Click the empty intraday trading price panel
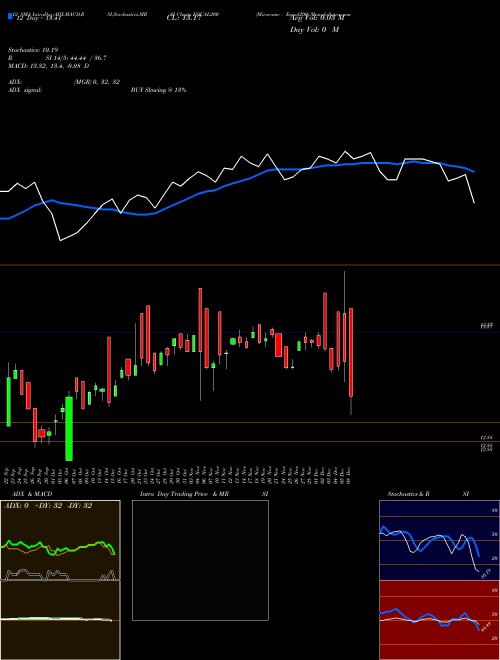This screenshot has width=500, height=660. tap(200, 560)
